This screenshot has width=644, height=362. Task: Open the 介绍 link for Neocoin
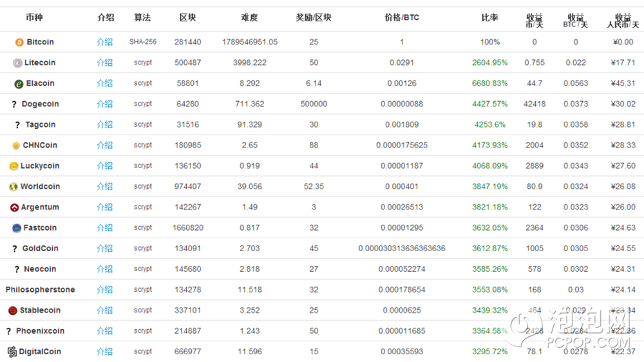[x=104, y=269]
